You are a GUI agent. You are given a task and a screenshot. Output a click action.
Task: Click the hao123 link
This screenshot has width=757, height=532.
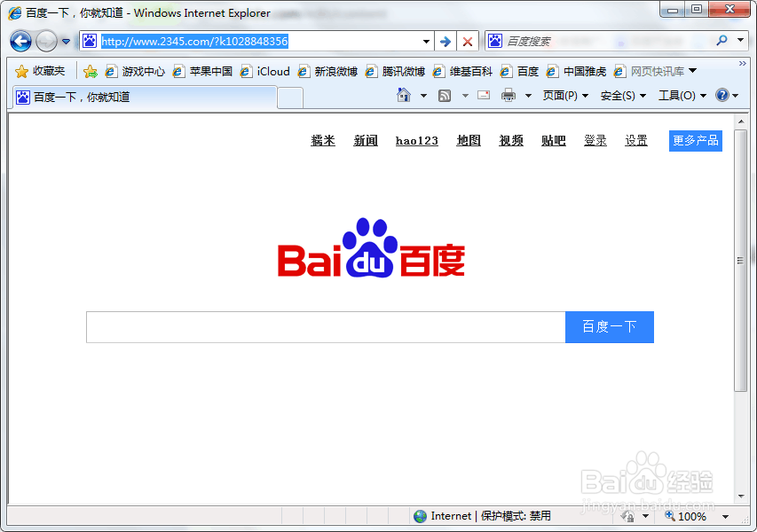(416, 141)
